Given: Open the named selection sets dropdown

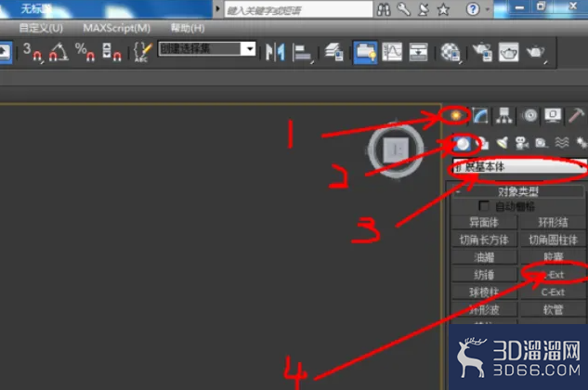Looking at the screenshot, I should (x=250, y=48).
